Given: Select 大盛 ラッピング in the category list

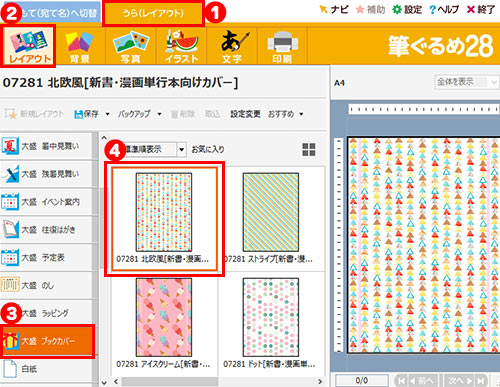Looking at the screenshot, I should click(46, 313).
